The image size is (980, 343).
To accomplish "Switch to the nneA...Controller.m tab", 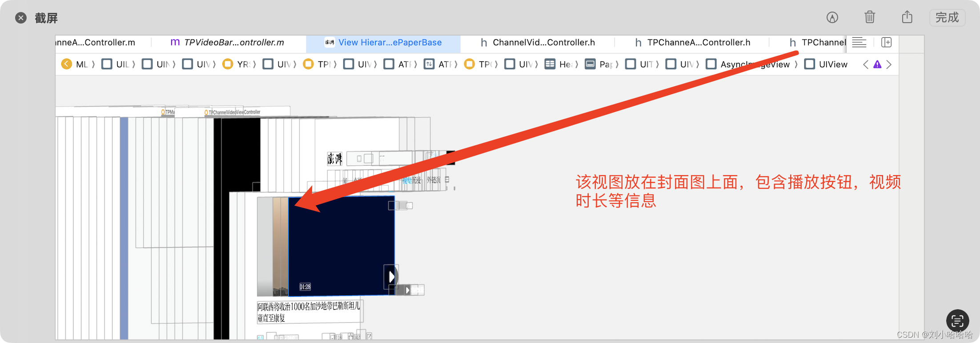I will (x=96, y=42).
